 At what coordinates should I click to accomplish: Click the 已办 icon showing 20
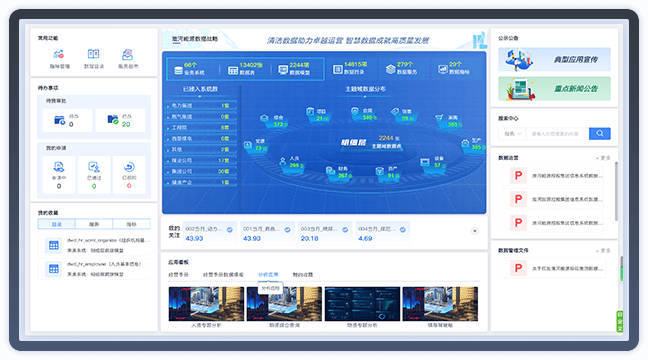click(113, 120)
